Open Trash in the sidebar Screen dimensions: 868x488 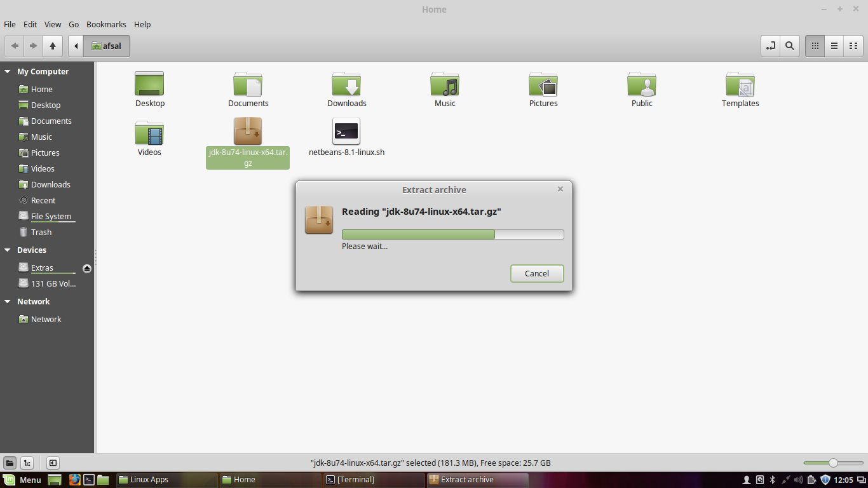41,233
